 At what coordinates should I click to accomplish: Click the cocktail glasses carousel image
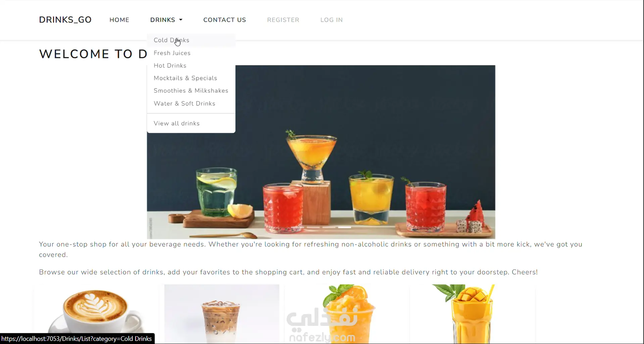[321, 152]
